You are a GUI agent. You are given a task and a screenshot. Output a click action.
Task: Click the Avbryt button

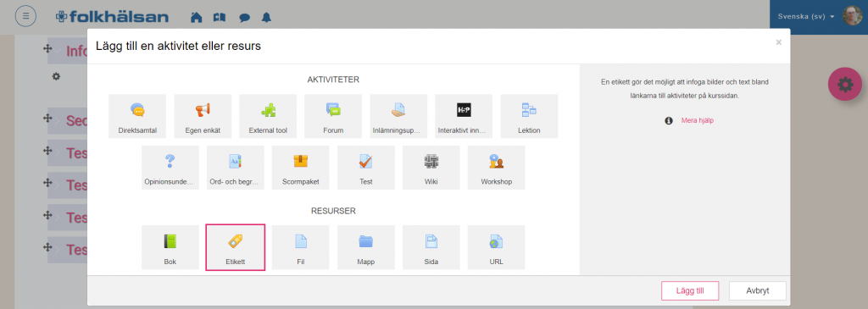[757, 290]
